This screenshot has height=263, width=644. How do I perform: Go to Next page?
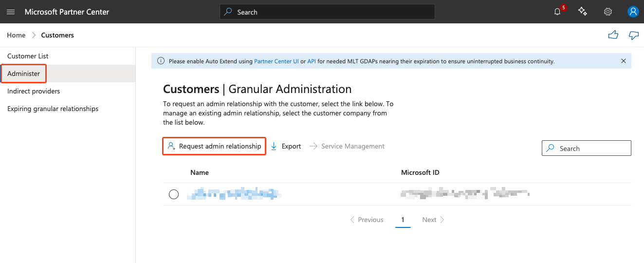pos(433,220)
